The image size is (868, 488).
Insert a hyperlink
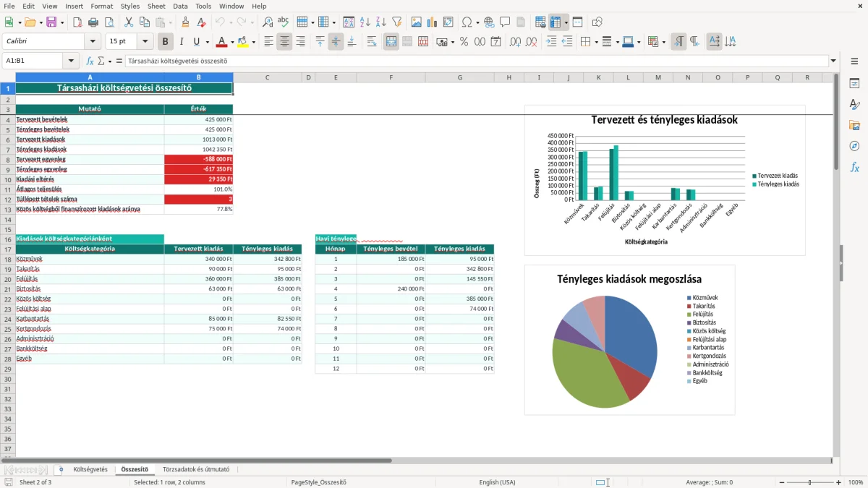[x=489, y=22]
